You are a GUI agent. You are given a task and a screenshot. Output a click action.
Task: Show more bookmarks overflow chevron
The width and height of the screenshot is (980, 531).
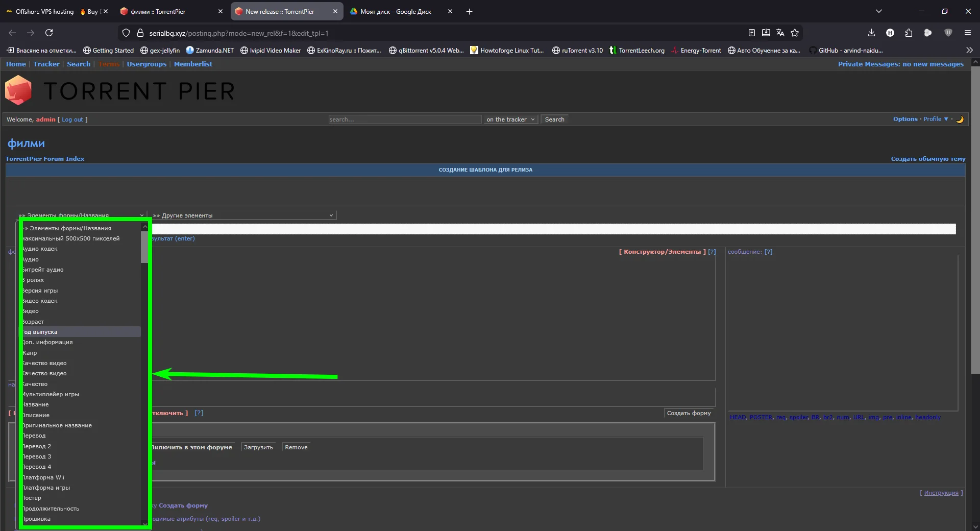[x=969, y=50]
